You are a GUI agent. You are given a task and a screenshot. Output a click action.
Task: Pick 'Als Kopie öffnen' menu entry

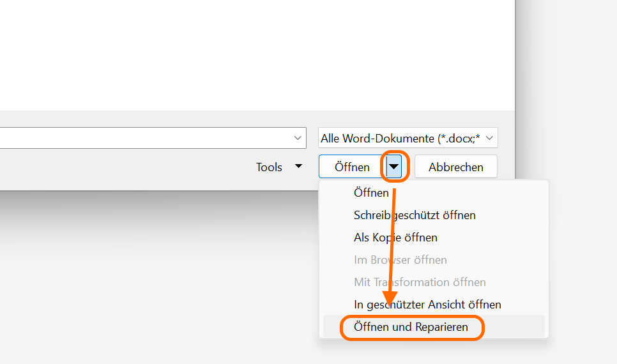(395, 238)
